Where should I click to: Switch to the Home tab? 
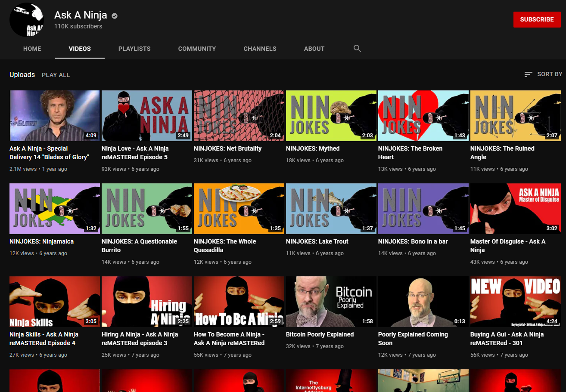[x=32, y=49]
